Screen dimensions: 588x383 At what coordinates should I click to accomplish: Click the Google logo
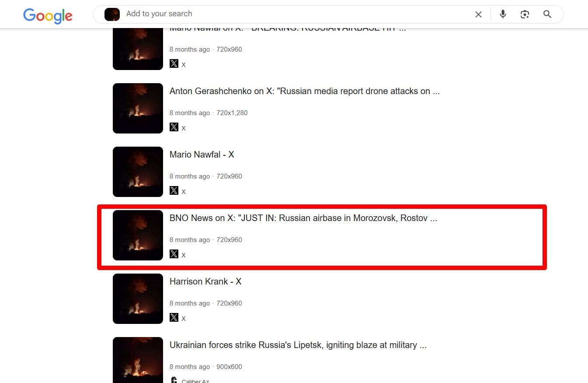[x=48, y=15]
